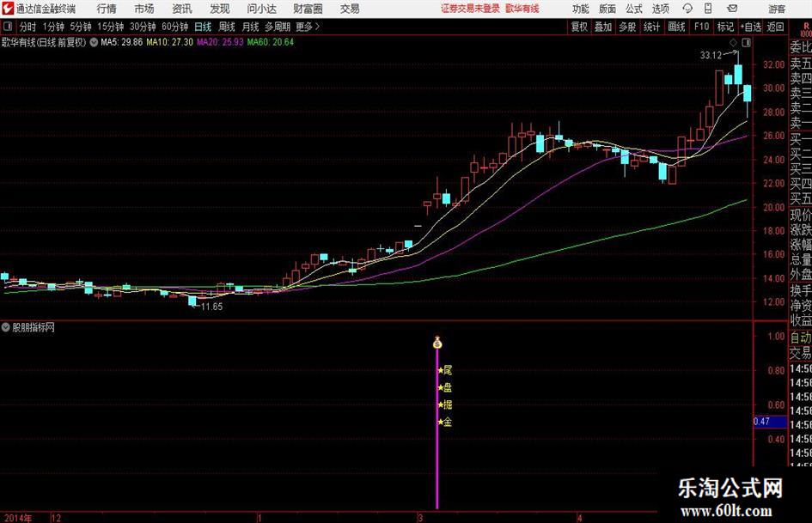Click the 自动 side panel tab
Image resolution: width=812 pixels, height=523 pixels.
point(801,338)
